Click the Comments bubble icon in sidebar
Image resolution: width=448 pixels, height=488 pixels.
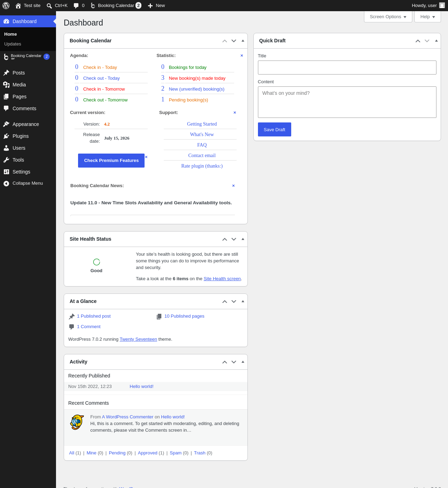click(6, 108)
